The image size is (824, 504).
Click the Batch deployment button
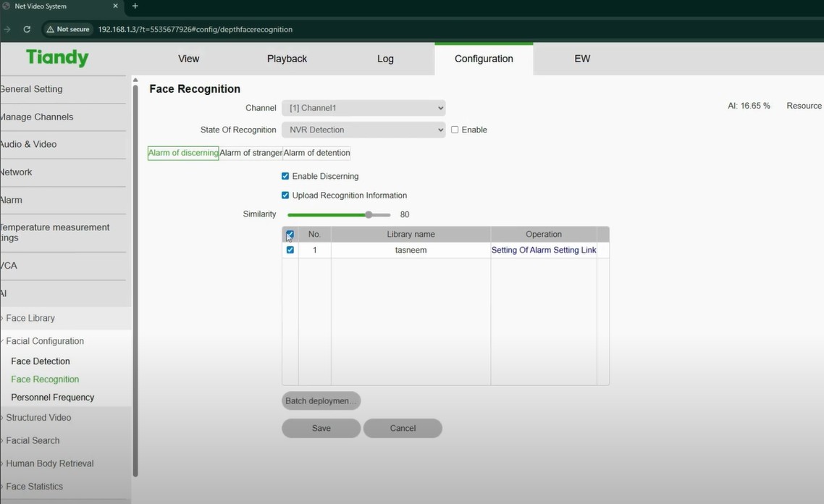(x=321, y=400)
